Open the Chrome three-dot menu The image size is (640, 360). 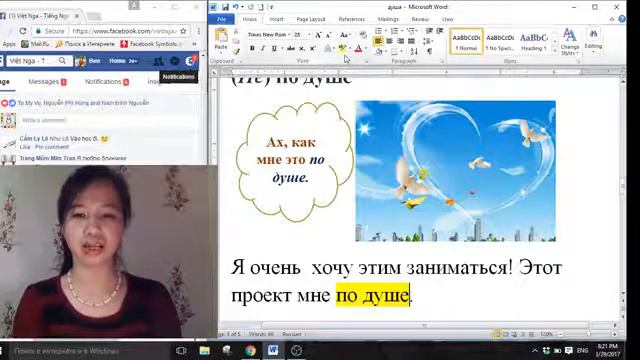pyautogui.click(x=199, y=31)
